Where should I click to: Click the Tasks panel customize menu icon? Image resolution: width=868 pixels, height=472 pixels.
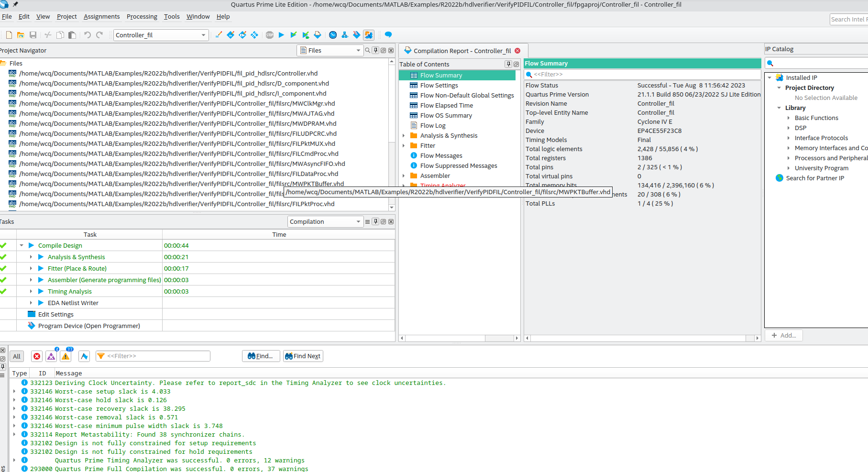click(x=367, y=221)
